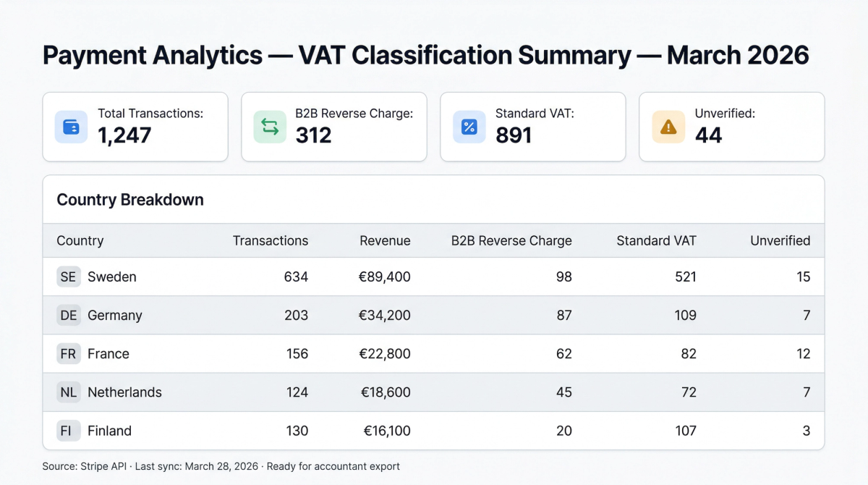The width and height of the screenshot is (868, 485).
Task: Select the Germany row name
Action: point(115,315)
